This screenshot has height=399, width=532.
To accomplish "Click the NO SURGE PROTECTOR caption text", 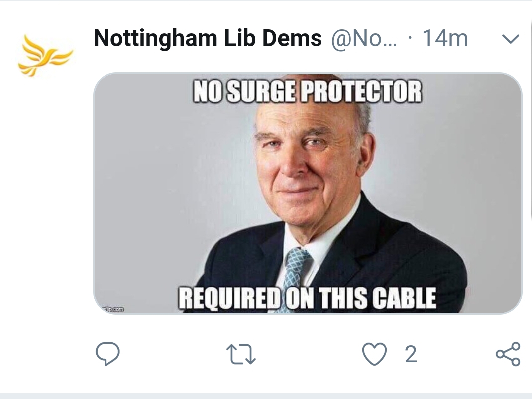I will [x=308, y=91].
